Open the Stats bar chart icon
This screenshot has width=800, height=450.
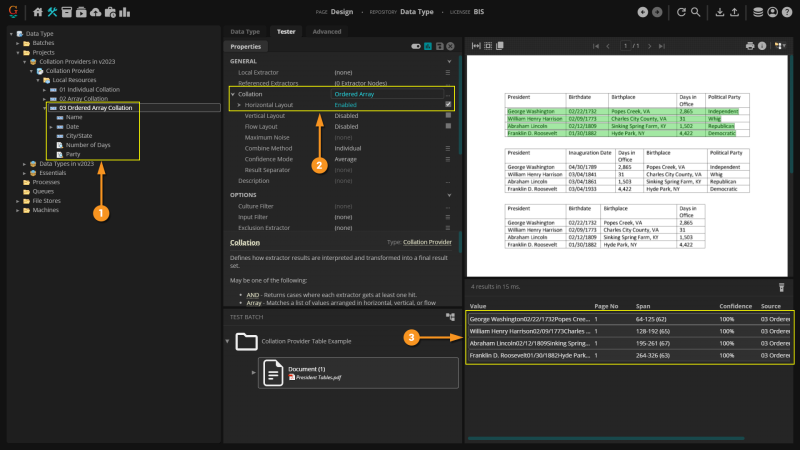pyautogui.click(x=123, y=12)
